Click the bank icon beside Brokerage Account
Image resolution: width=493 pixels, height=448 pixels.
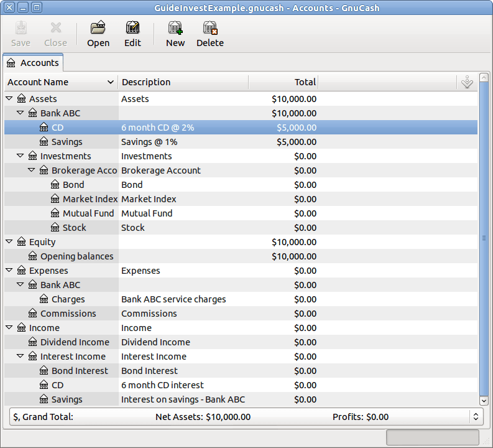tap(44, 170)
